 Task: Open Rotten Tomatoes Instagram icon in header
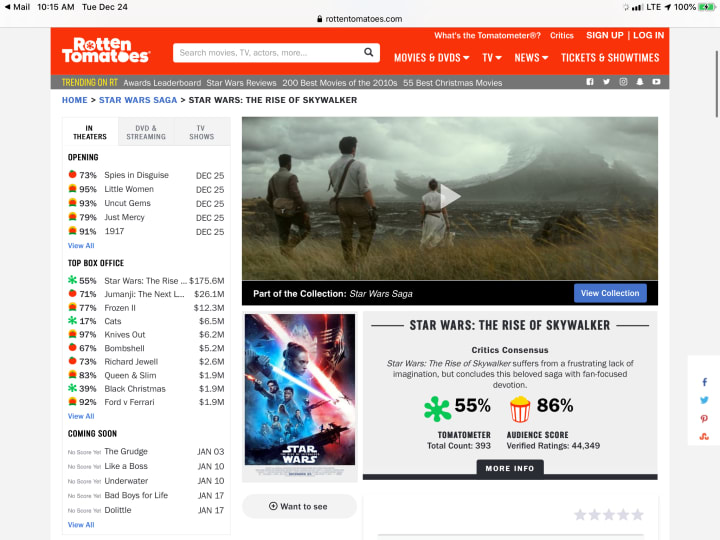click(623, 82)
